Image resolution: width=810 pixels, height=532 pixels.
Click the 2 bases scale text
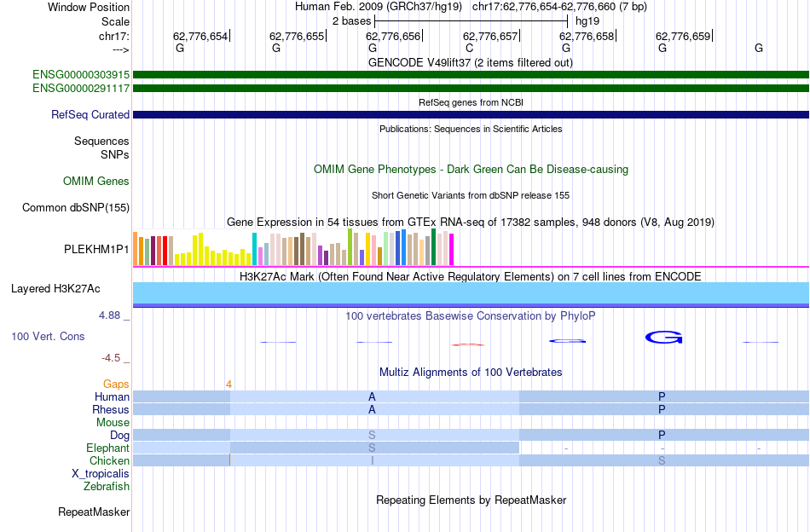pyautogui.click(x=351, y=21)
